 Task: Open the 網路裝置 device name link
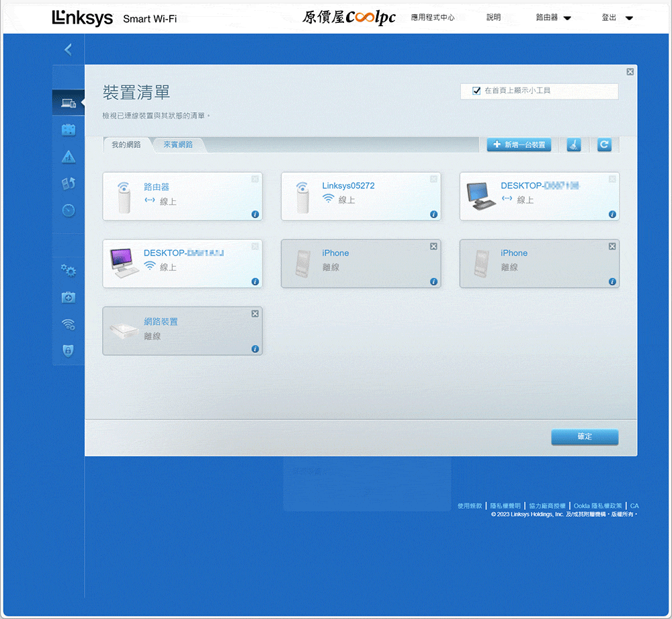click(161, 321)
